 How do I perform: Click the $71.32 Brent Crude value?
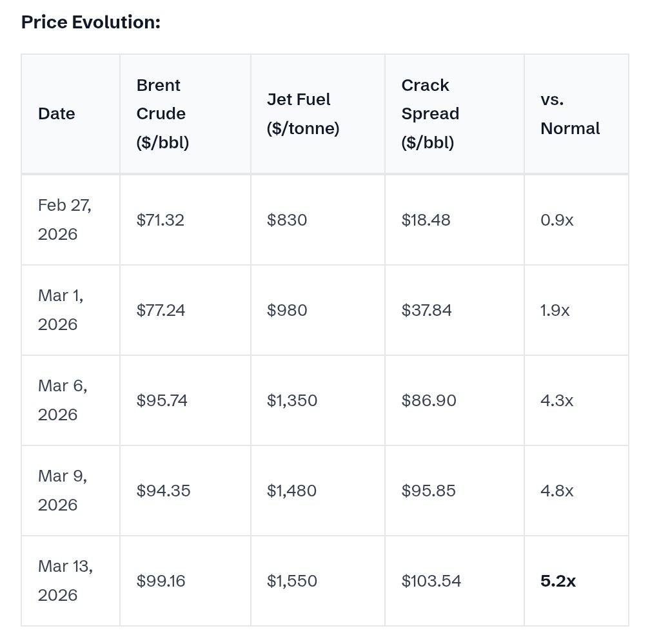[x=161, y=220]
